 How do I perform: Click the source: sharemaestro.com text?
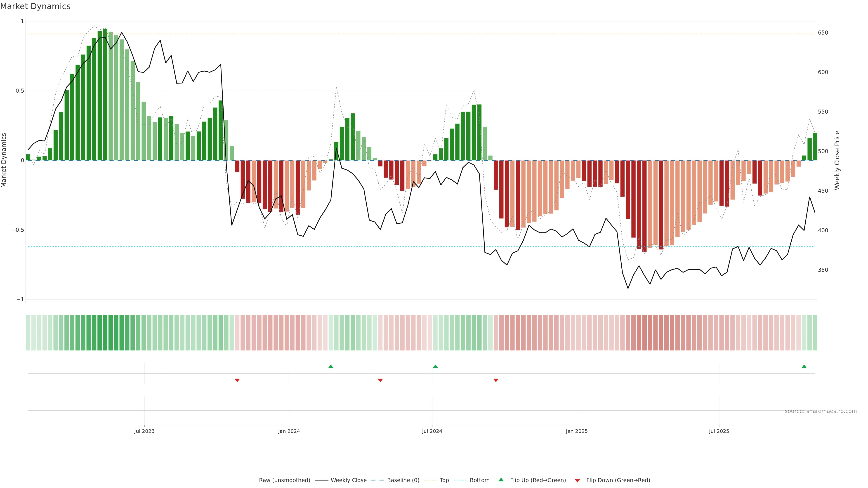click(821, 411)
